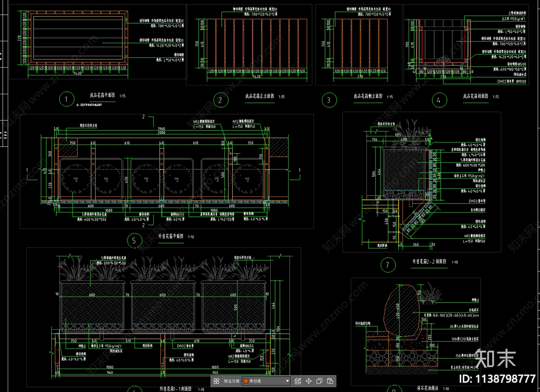
Task: Select the circled number 5 drawing marker
Action: [x=134, y=241]
